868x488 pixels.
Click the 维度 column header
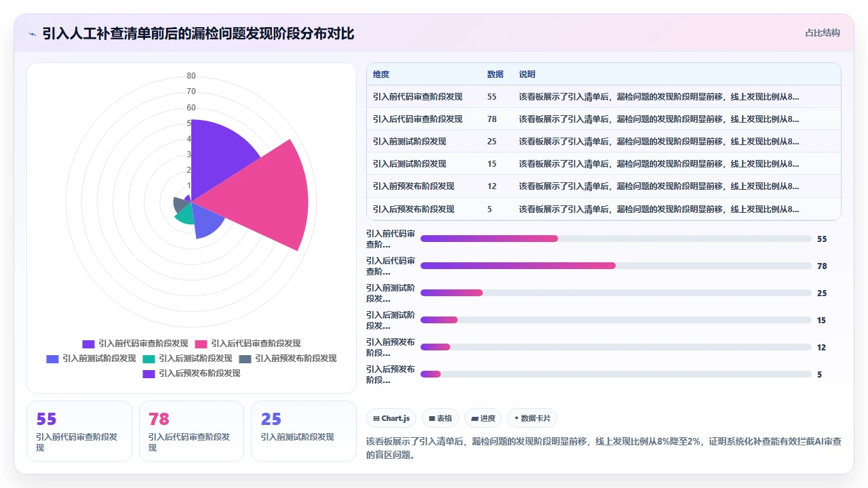(381, 75)
